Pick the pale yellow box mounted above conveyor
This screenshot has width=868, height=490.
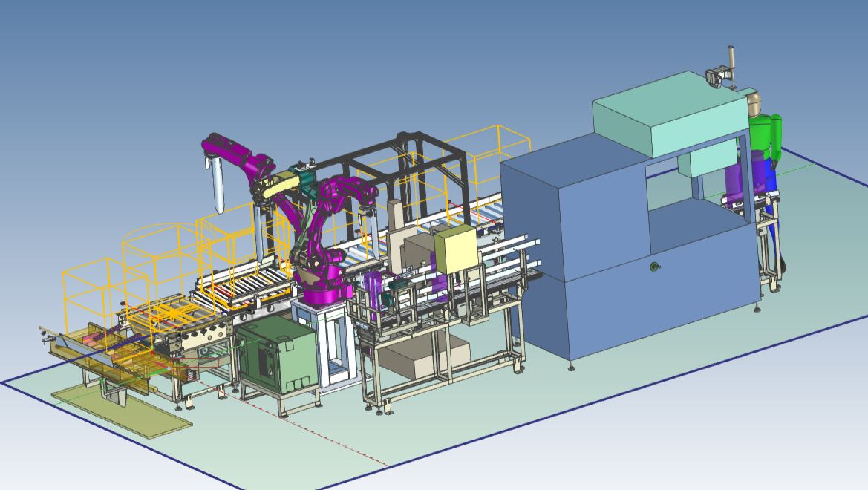tap(456, 251)
